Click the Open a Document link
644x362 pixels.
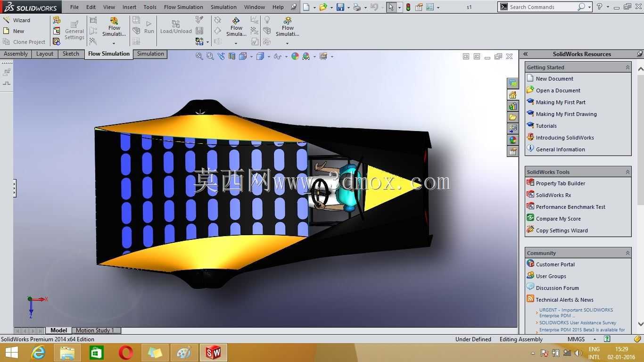558,90
